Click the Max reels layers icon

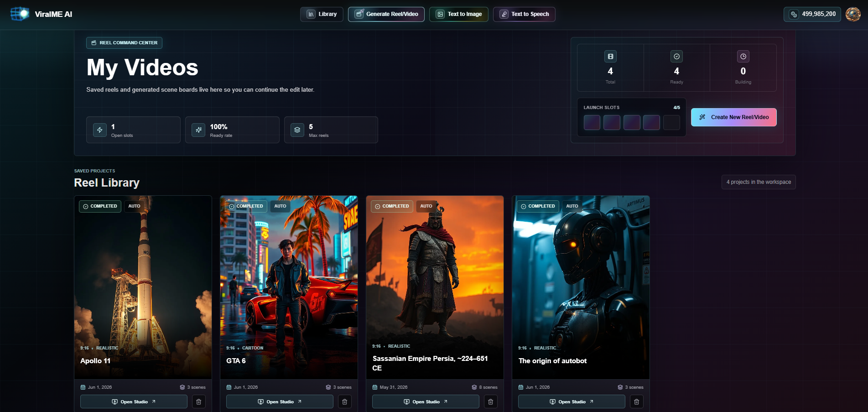(297, 130)
